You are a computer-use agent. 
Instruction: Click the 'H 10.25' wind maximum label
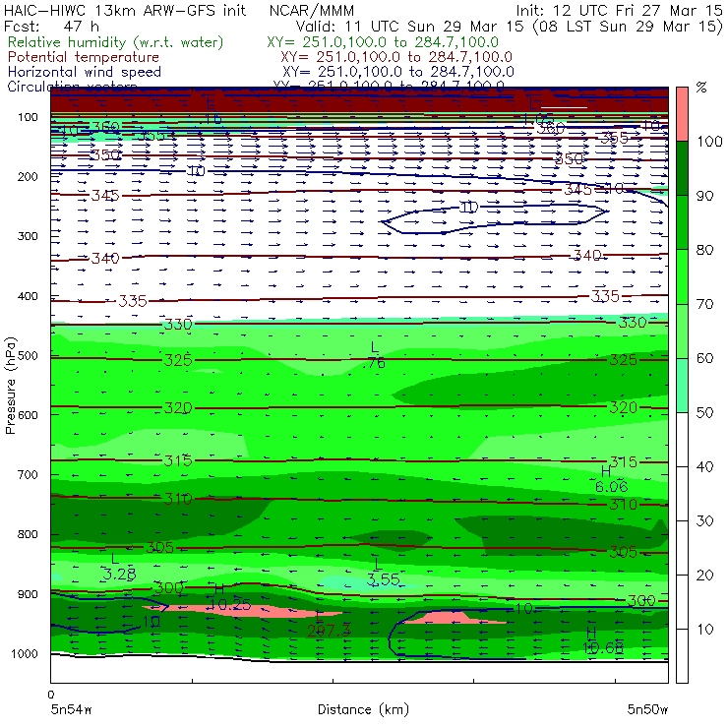coord(230,597)
